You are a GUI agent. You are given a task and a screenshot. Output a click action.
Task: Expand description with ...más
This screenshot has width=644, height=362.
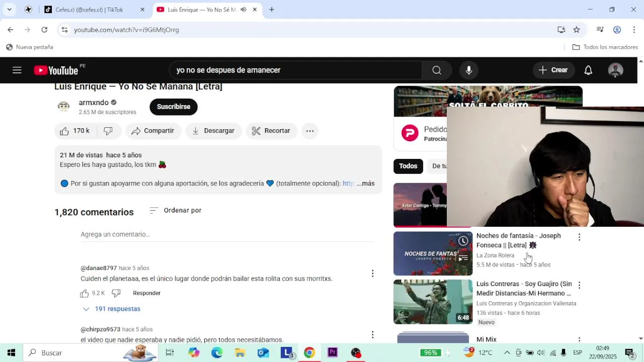366,184
